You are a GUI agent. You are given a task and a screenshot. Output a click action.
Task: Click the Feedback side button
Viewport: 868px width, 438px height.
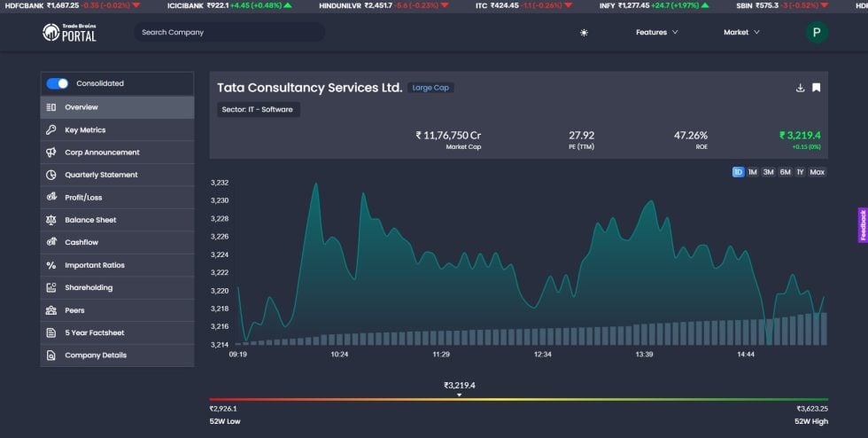click(x=863, y=225)
